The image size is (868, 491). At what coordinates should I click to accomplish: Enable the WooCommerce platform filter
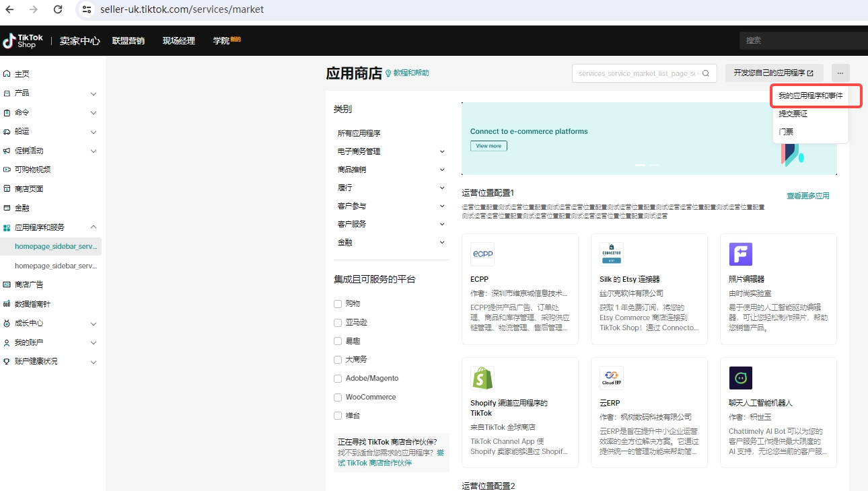[x=338, y=397]
